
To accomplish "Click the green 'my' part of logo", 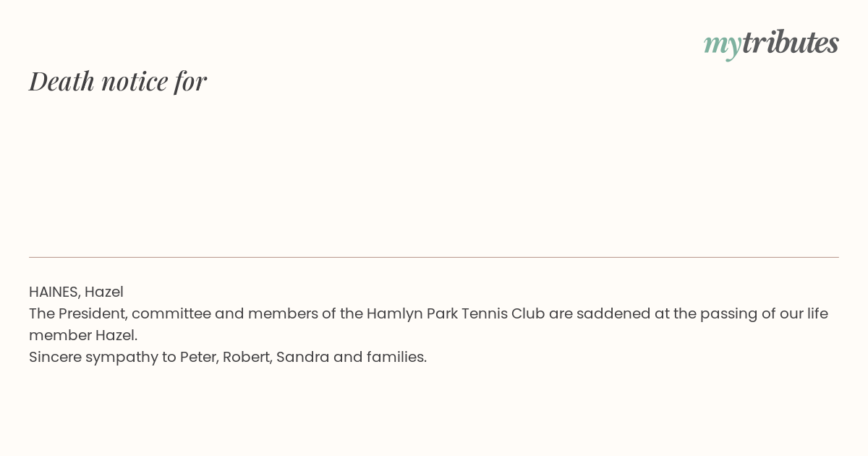I will pyautogui.click(x=722, y=46).
